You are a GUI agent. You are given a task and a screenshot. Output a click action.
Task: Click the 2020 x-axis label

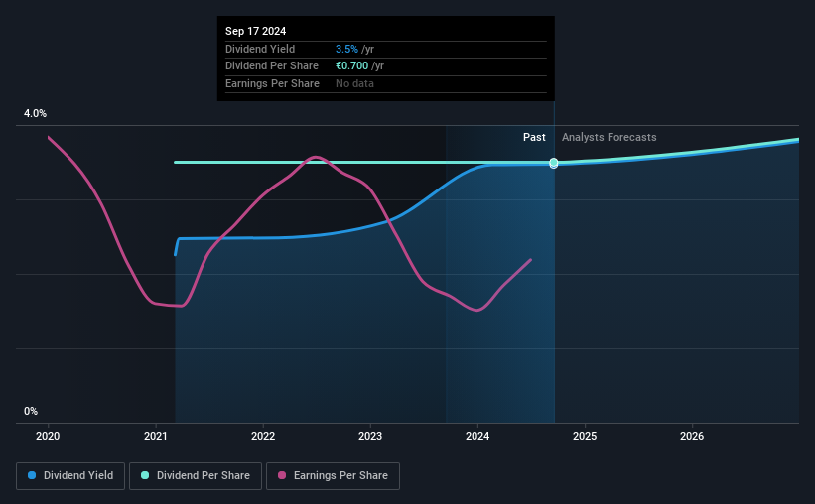click(x=48, y=436)
